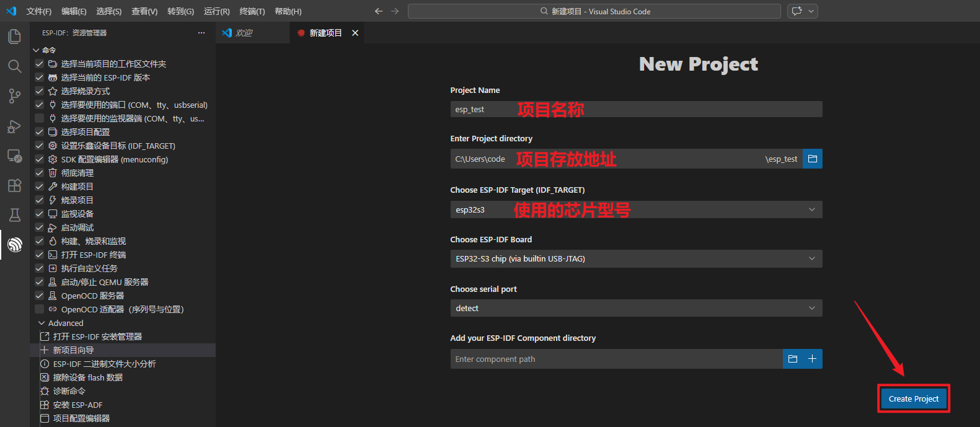The height and width of the screenshot is (427, 980).
Task: Open the 文件(F) menu
Action: (x=39, y=11)
